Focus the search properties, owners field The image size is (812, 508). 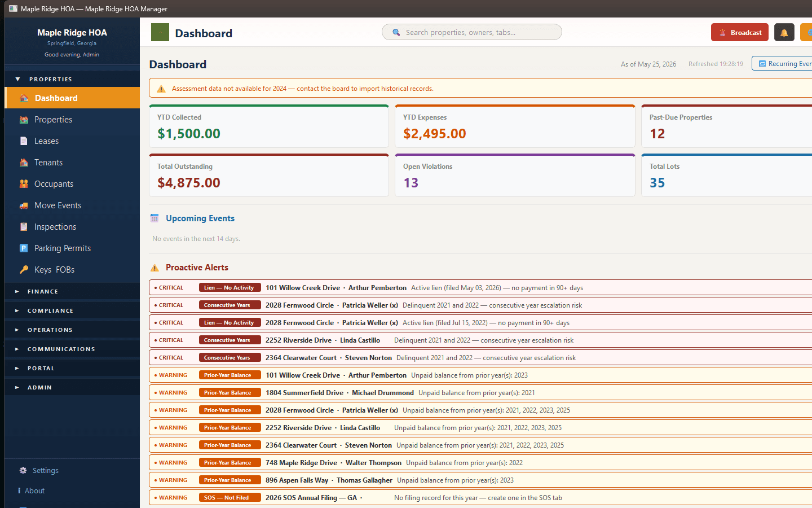pos(472,32)
